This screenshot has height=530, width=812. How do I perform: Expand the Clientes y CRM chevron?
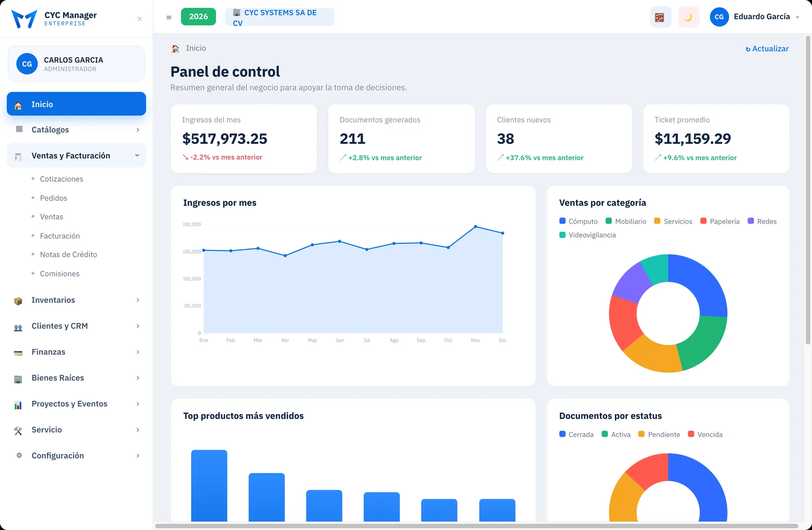click(x=138, y=326)
